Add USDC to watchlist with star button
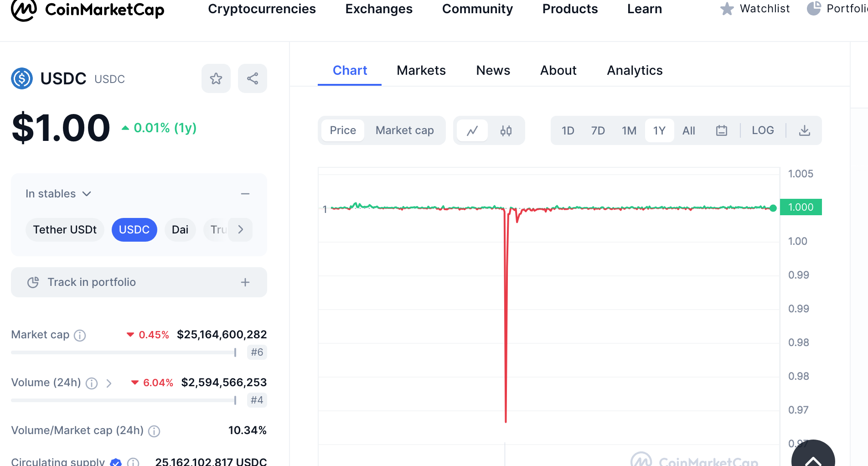868x466 pixels. pos(216,78)
